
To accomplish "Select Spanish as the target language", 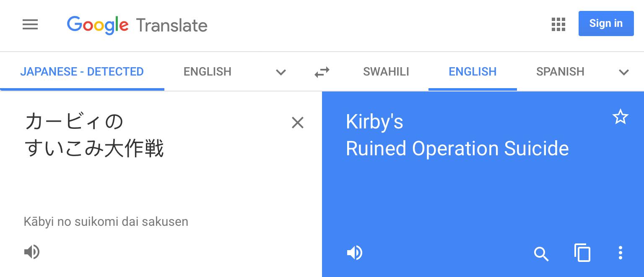I will tap(560, 72).
